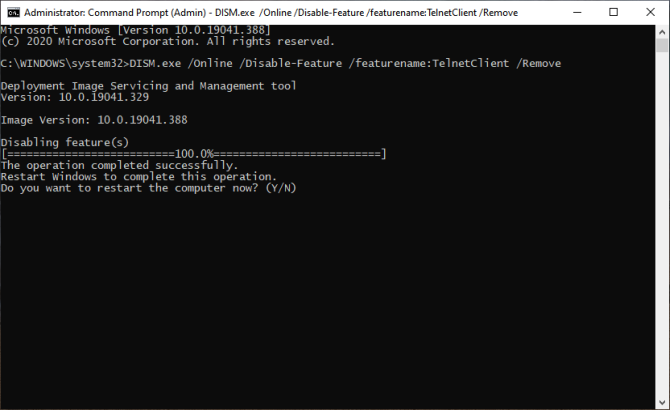Click "Deployment Image Servicing and Management tool" text
This screenshot has height=410, width=670.
148,86
